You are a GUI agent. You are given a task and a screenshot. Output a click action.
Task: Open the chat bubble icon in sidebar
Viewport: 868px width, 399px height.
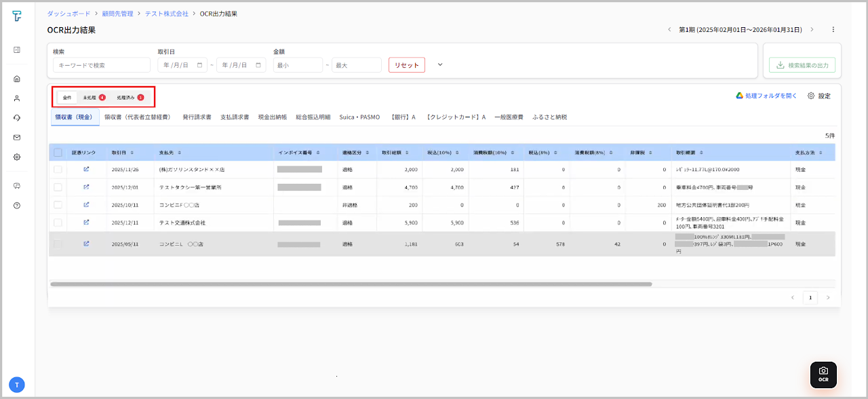click(17, 185)
